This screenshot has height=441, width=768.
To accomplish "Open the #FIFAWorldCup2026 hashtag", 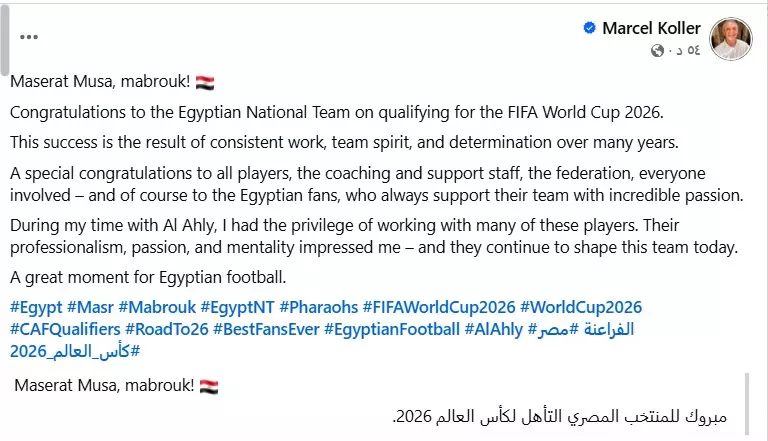I will pos(439,307).
